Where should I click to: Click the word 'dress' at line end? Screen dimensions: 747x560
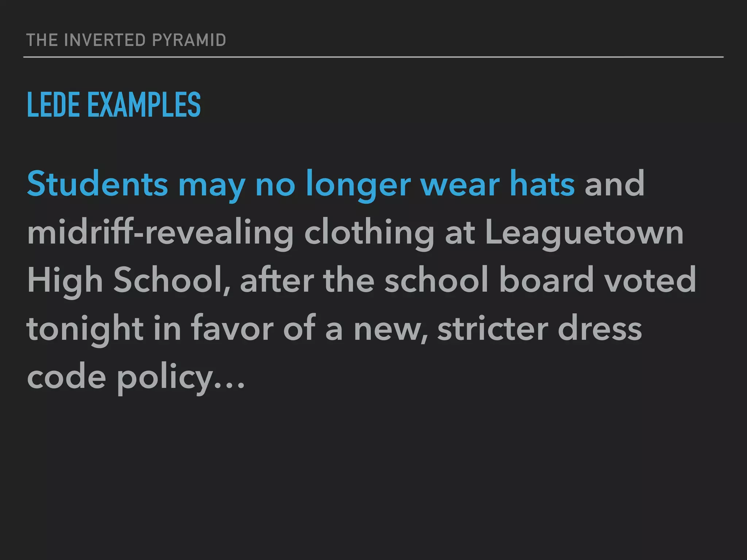coord(600,328)
